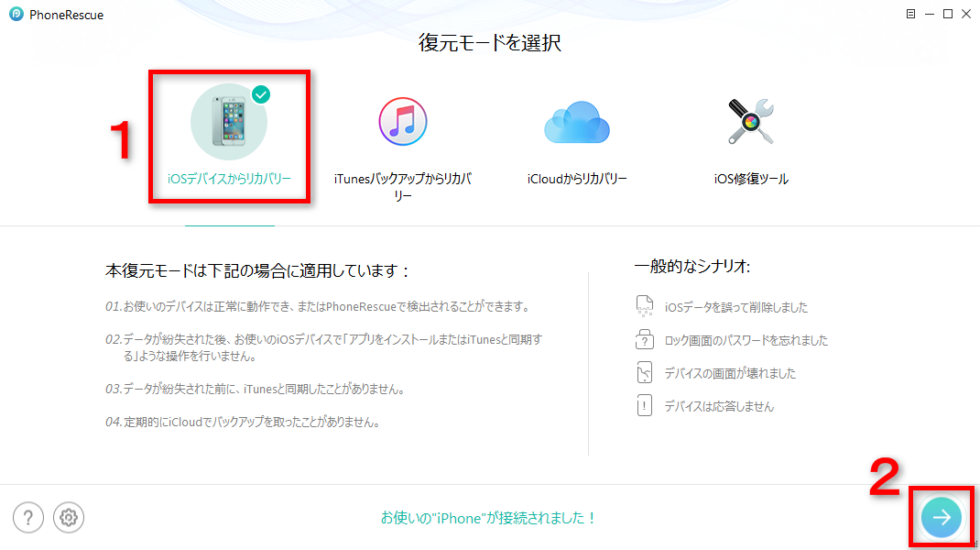Click the heading 本復元モードは下記の場合に適用しています

click(256, 271)
